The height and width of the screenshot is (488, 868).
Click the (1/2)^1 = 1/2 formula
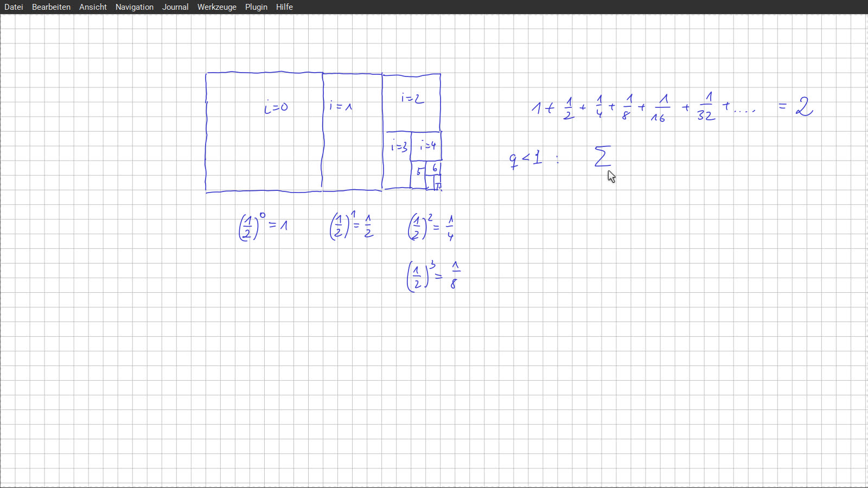[x=352, y=225]
